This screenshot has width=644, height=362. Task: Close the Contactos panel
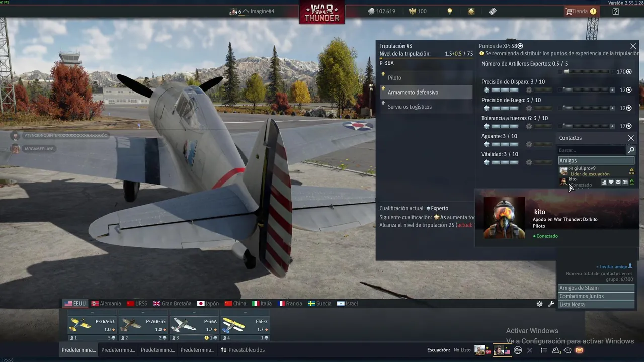click(631, 138)
